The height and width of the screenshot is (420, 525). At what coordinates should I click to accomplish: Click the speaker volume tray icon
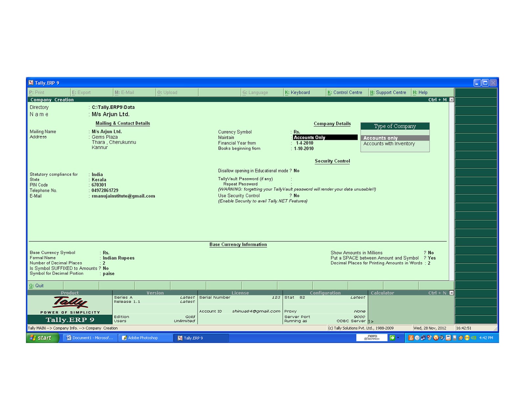tap(442, 338)
